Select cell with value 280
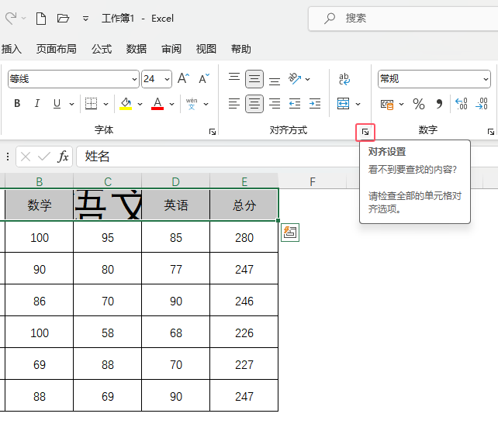The width and height of the screenshot is (498, 448). coord(244,237)
